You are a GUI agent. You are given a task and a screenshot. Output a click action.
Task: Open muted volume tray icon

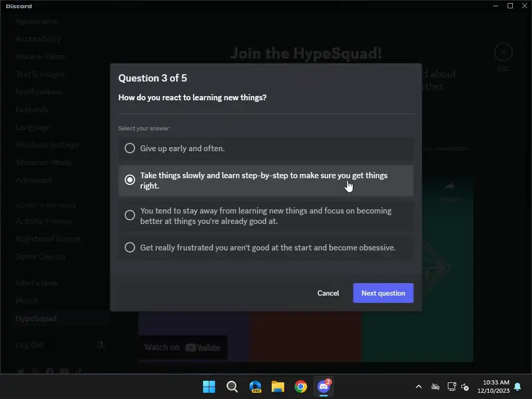(465, 387)
